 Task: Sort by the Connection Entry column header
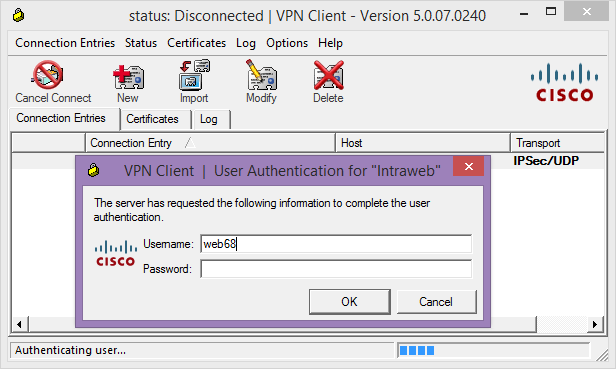[x=210, y=143]
